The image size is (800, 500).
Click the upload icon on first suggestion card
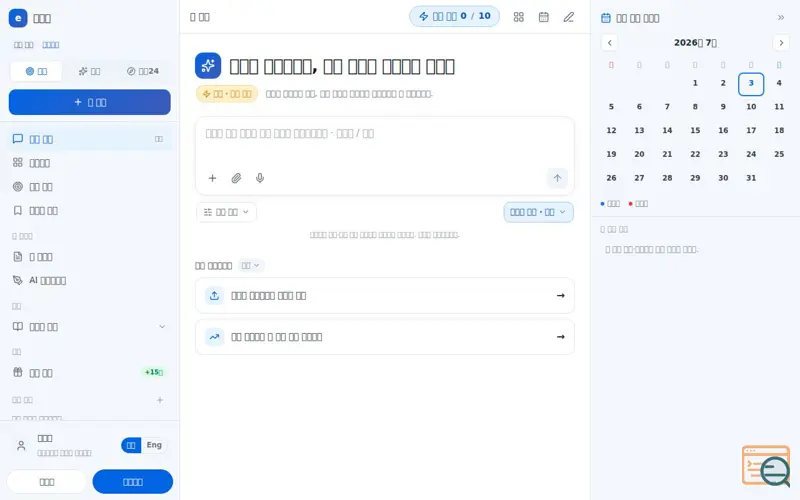[214, 295]
